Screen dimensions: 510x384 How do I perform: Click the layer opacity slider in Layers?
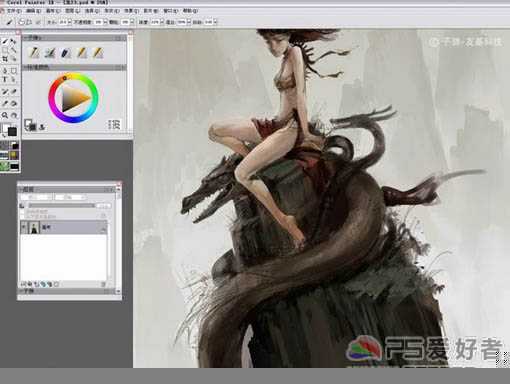[x=61, y=206]
